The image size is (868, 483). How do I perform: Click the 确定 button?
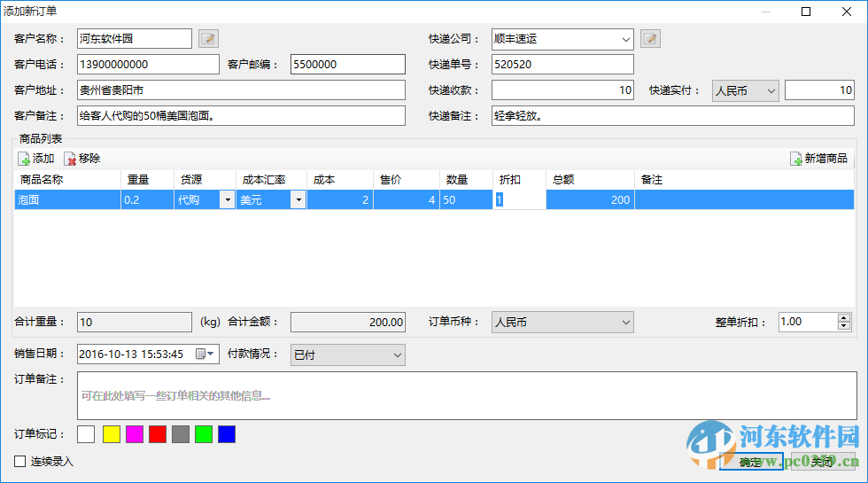pyautogui.click(x=751, y=462)
